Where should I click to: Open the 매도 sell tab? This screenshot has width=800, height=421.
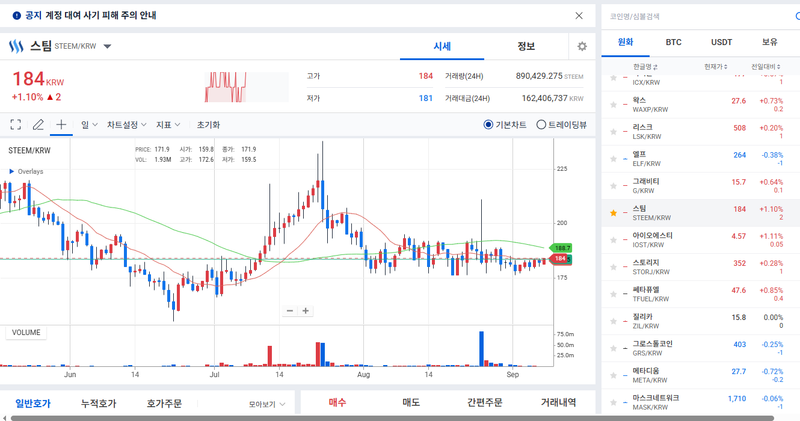point(411,403)
